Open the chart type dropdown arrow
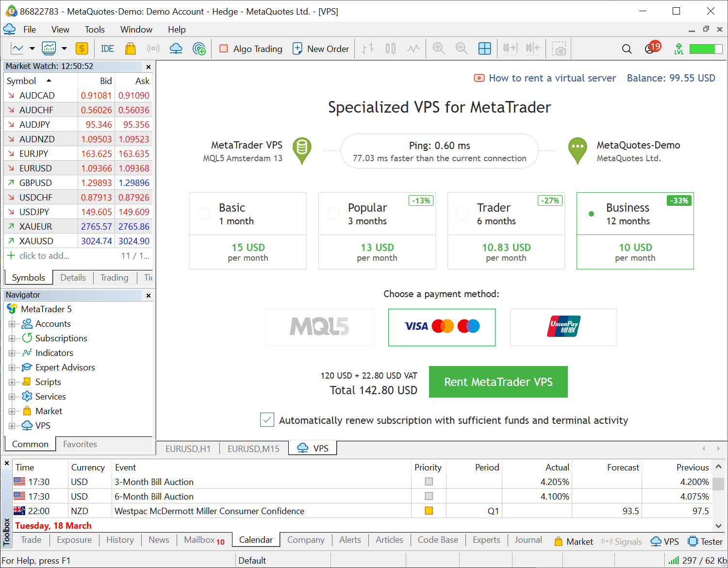Screen dimensions: 728x568 click(x=32, y=49)
